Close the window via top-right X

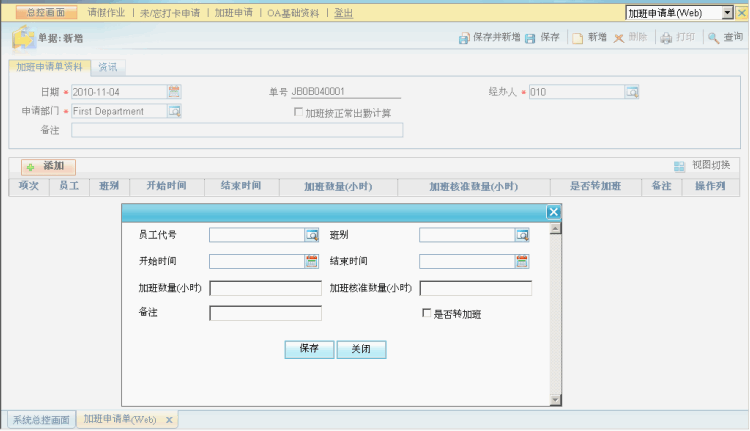click(742, 13)
